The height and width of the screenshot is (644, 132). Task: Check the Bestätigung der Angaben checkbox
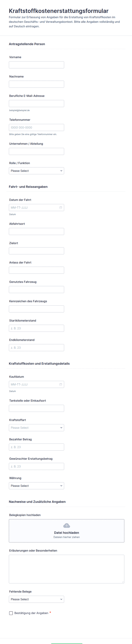click(11, 613)
